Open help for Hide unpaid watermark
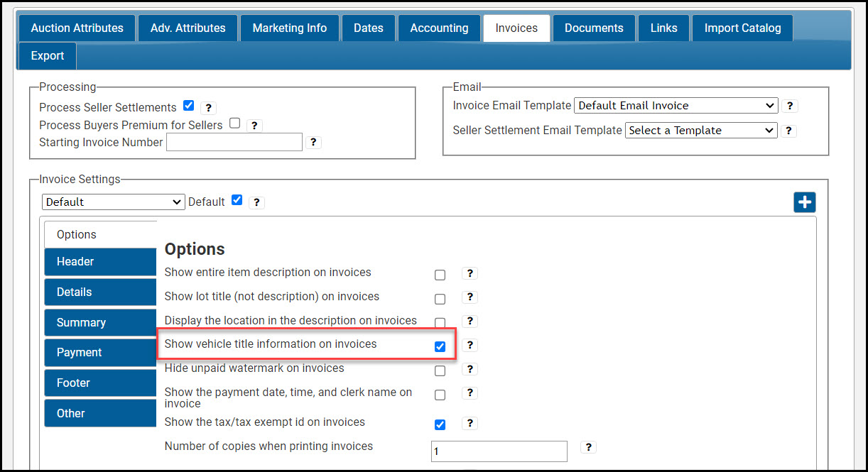This screenshot has height=472, width=868. click(x=470, y=369)
